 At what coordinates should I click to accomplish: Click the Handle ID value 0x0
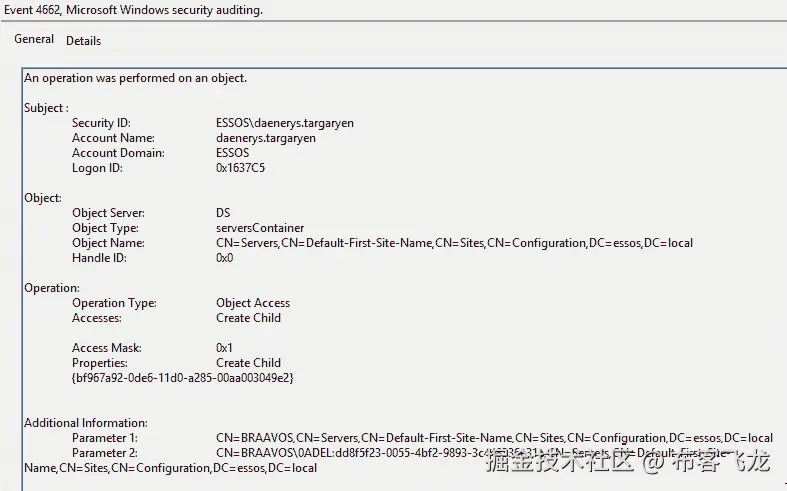click(224, 258)
